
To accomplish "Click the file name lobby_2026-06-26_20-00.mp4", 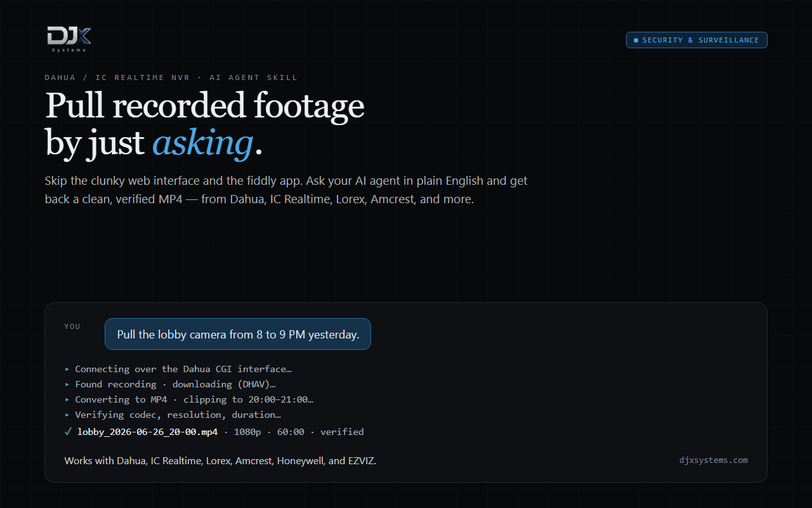I will click(148, 432).
